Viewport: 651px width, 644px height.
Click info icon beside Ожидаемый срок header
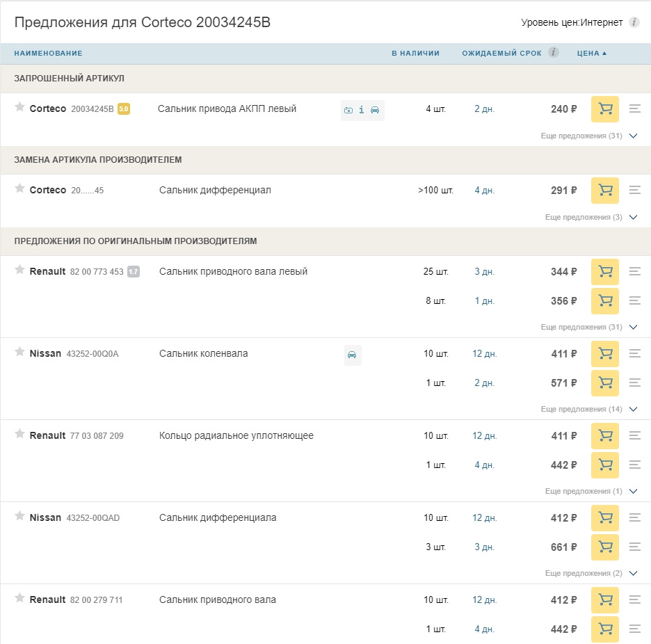click(553, 53)
